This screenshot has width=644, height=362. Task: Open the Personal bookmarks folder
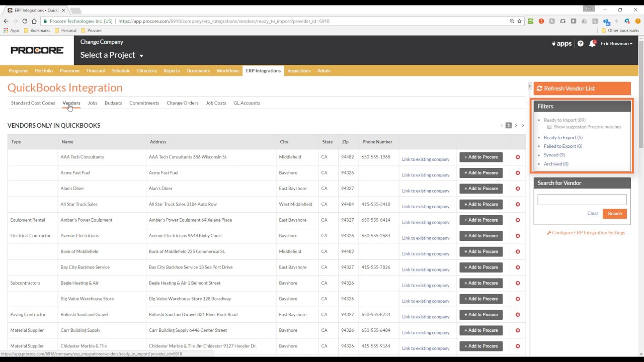(65, 30)
